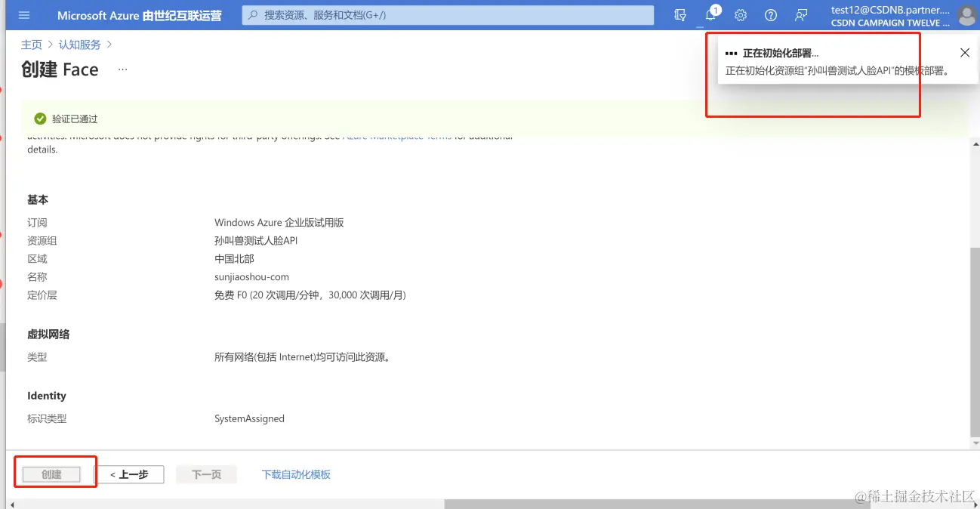Viewport: 980px width, 509px height.
Task: Select the 所有网络 network type value
Action: [x=304, y=357]
